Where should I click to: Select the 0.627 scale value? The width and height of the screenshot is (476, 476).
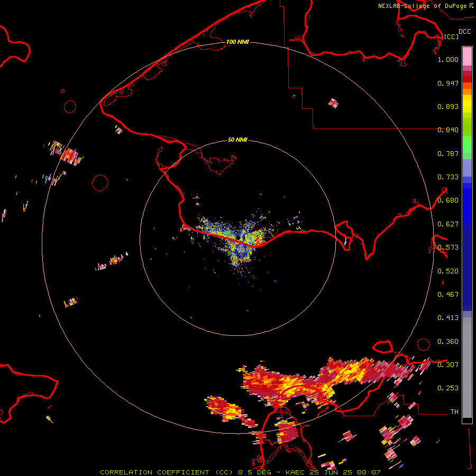tap(448, 224)
